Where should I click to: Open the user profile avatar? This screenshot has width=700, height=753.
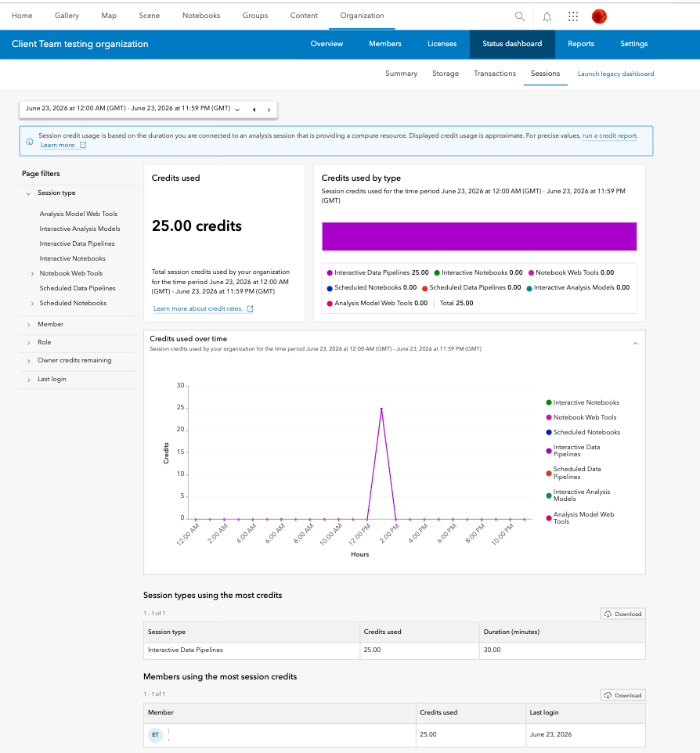pos(599,16)
